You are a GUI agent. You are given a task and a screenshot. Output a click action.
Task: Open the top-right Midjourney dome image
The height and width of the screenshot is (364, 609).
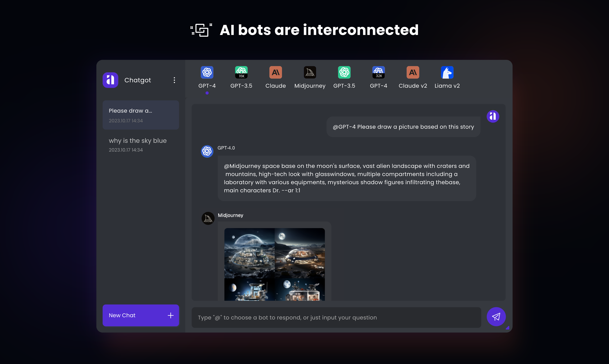tap(300, 253)
